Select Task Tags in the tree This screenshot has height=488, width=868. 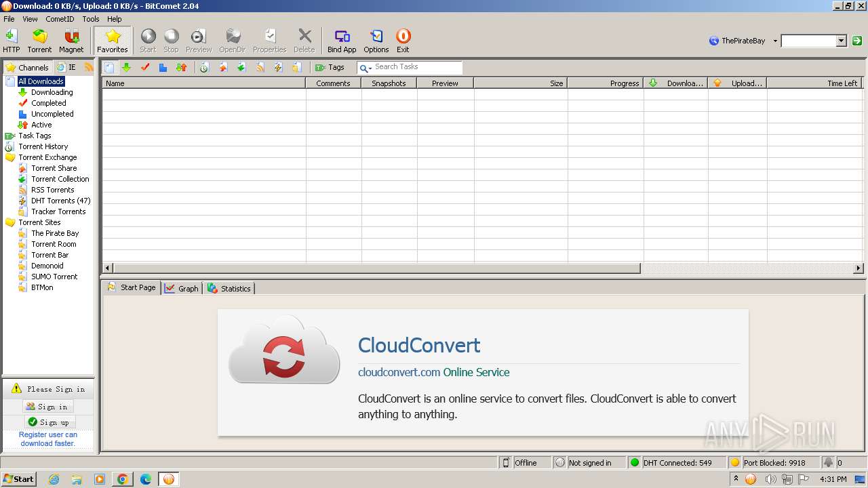tap(35, 136)
